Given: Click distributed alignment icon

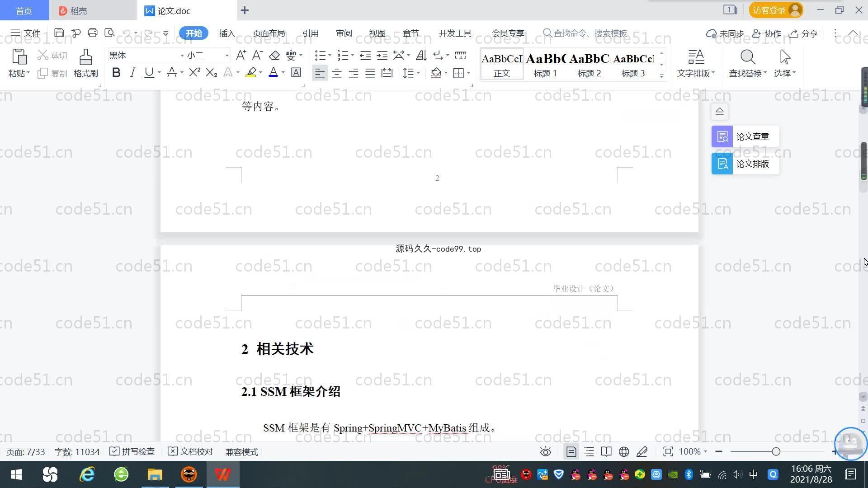Looking at the screenshot, I should pyautogui.click(x=387, y=73).
